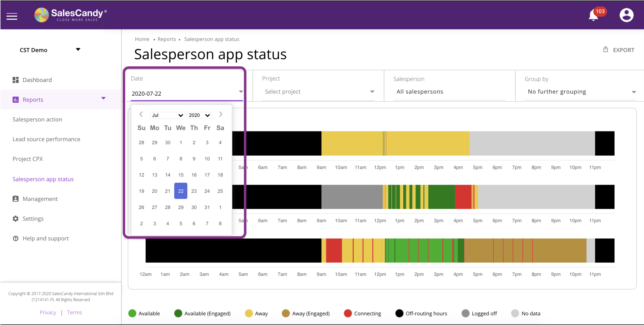The width and height of the screenshot is (644, 325).
Task: Go to previous month in calendar
Action: (141, 114)
